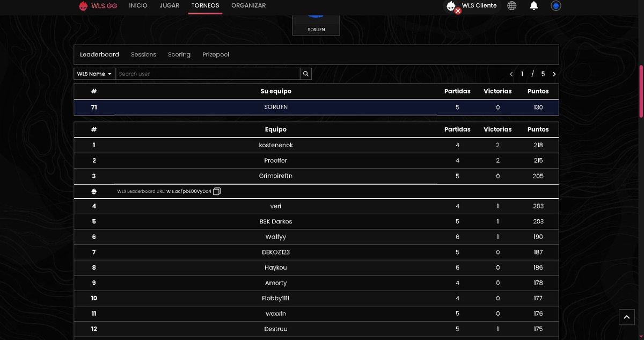Click team name wexxfn
Image resolution: width=644 pixels, height=340 pixels.
[x=276, y=314]
